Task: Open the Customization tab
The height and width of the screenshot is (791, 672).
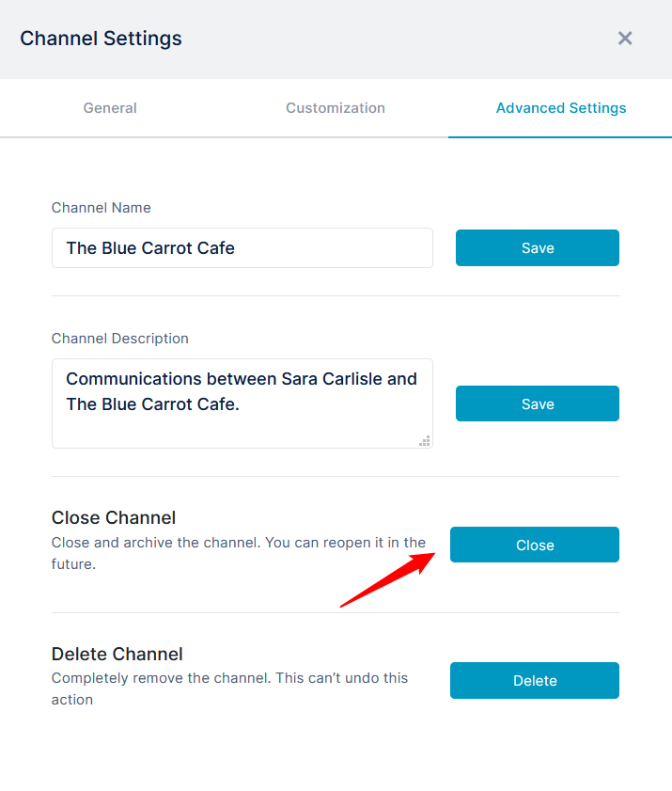Action: click(336, 108)
